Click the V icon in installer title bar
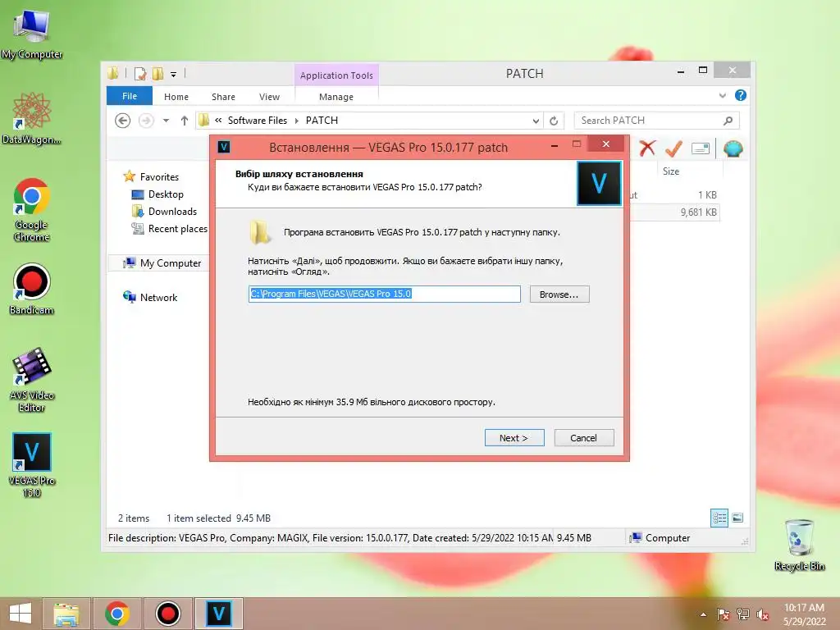This screenshot has height=630, width=840. [x=224, y=147]
